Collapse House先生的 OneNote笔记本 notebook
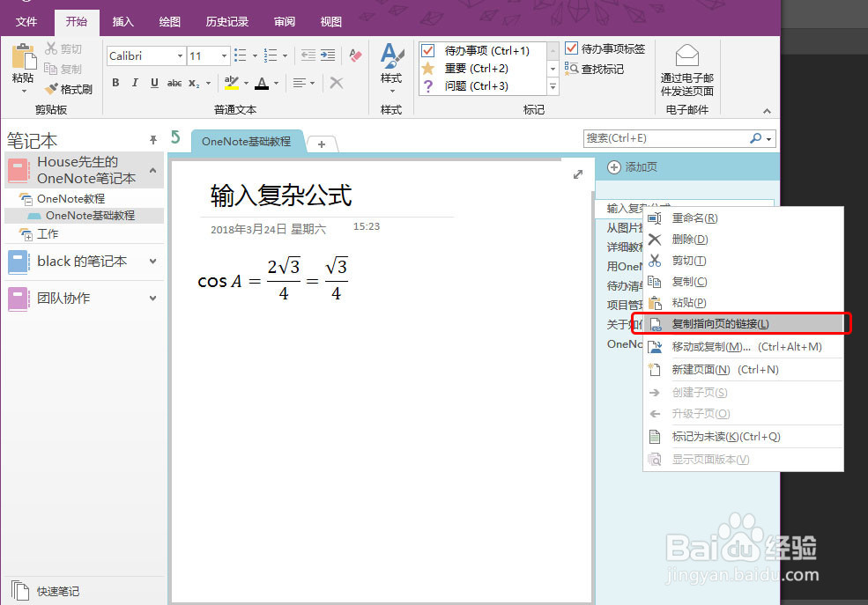868x605 pixels. coord(153,170)
